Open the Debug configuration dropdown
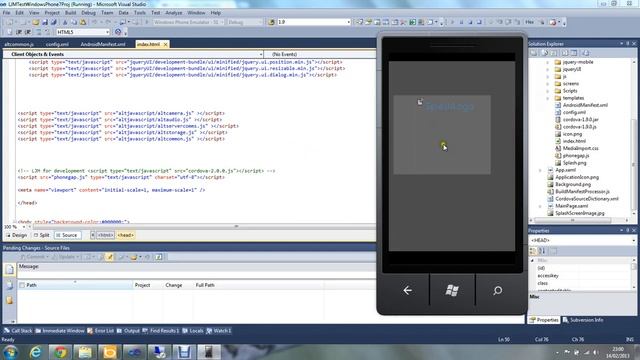Image resolution: width=640 pixels, height=360 pixels. [244, 22]
